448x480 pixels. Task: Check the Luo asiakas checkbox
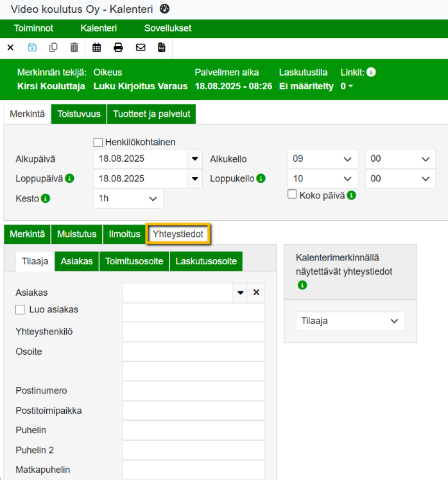[x=20, y=309]
